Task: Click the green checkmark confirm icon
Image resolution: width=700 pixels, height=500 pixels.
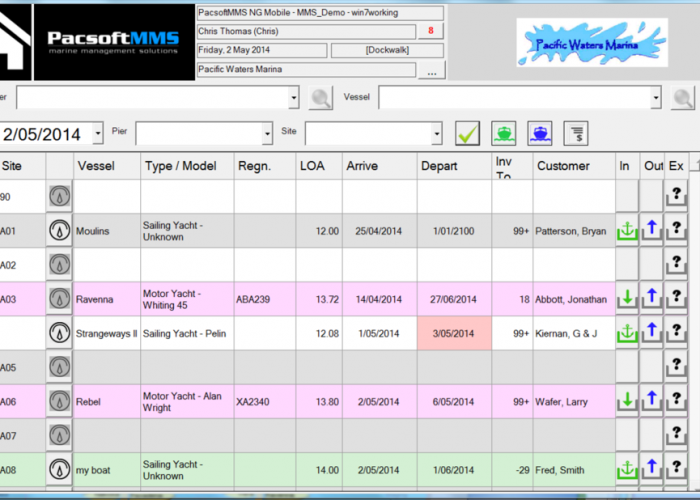Action: click(x=467, y=133)
